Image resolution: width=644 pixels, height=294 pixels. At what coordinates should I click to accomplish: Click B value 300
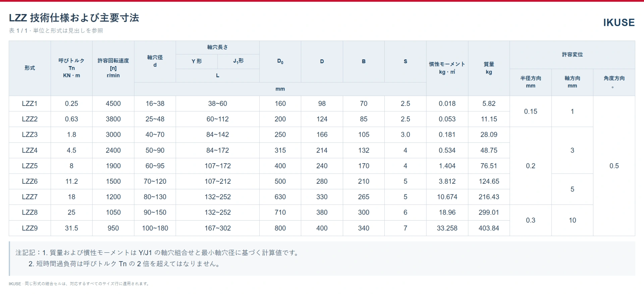tap(364, 213)
